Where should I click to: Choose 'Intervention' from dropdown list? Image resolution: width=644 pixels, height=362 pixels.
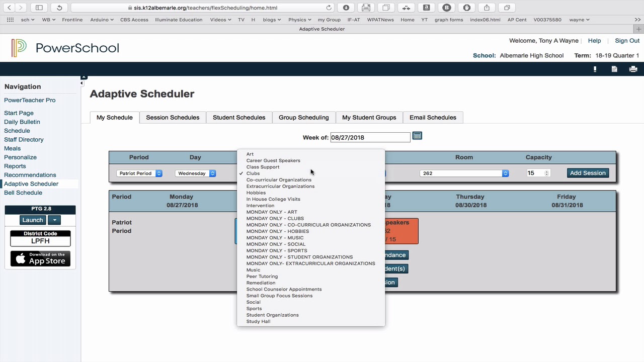pos(311,206)
